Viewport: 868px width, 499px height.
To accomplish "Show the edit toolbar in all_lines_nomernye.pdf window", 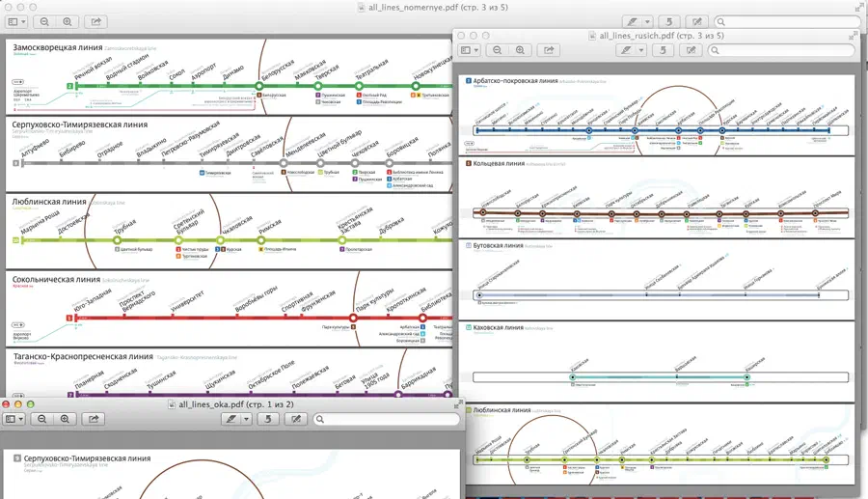I will 697,21.
